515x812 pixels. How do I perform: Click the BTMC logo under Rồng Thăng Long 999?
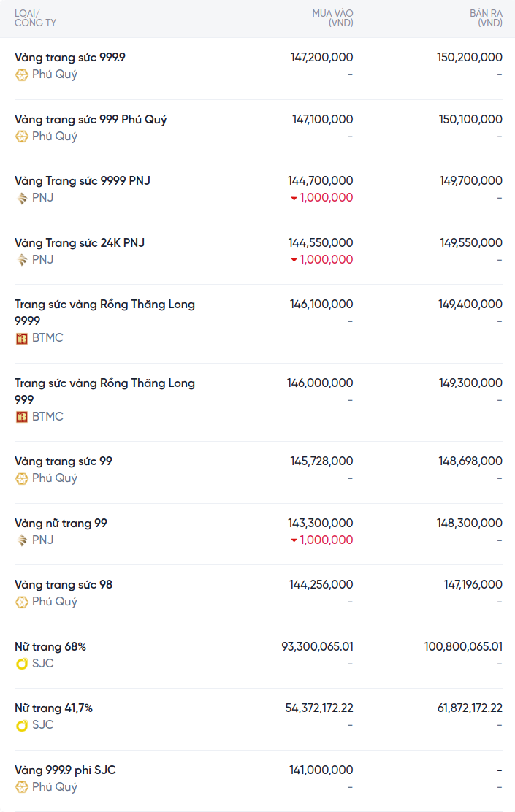(x=22, y=417)
